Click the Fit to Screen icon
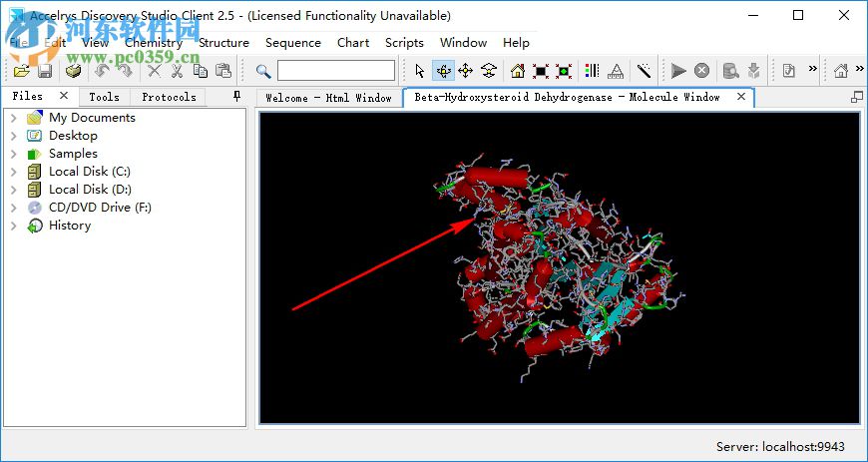Screen dimensions: 868x462 coord(541,71)
